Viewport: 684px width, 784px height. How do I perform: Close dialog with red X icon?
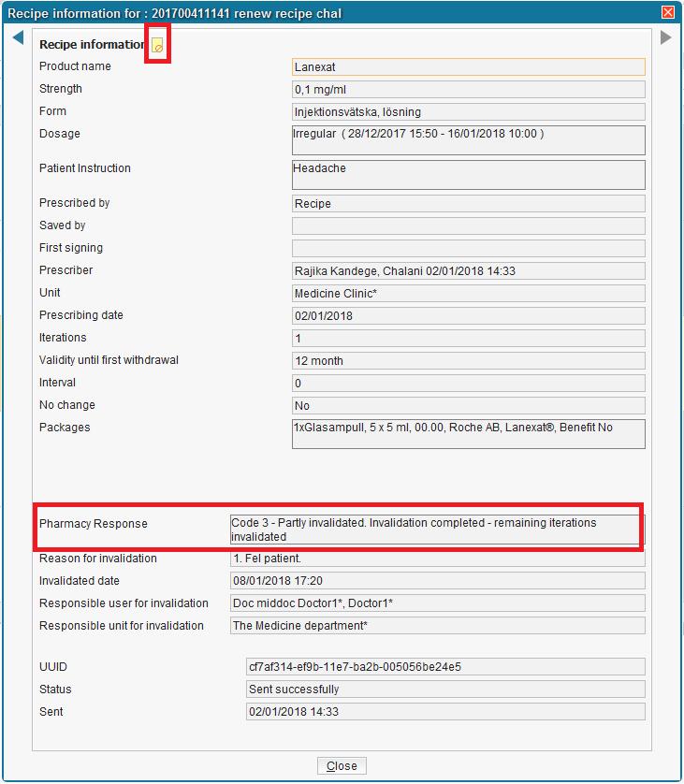(x=668, y=12)
